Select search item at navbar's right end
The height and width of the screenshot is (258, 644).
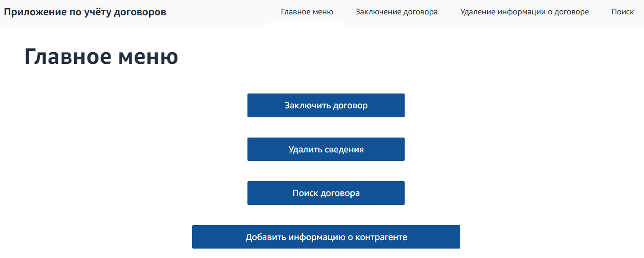click(x=622, y=12)
